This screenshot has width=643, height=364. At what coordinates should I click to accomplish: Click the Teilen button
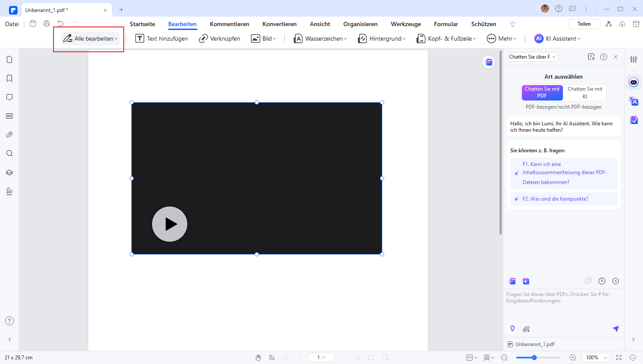[584, 24]
